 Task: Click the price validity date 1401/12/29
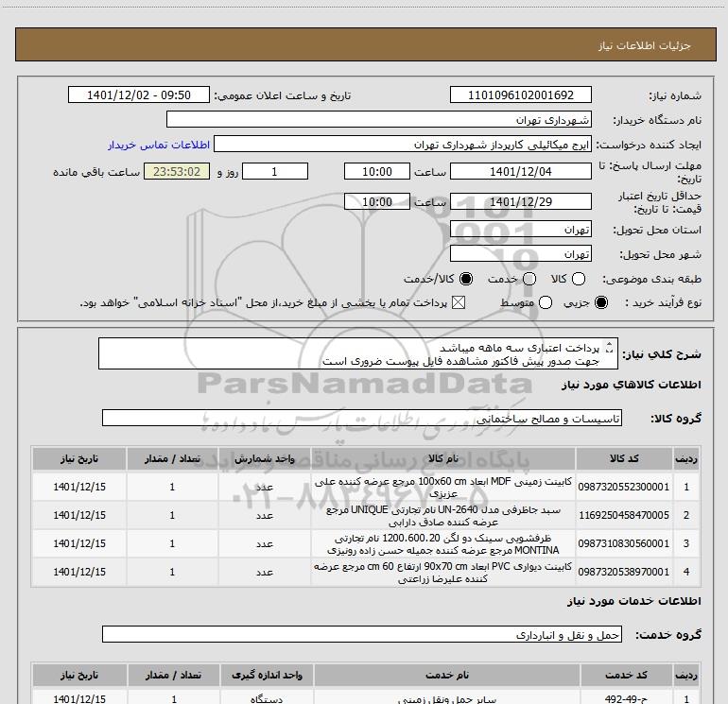(520, 201)
